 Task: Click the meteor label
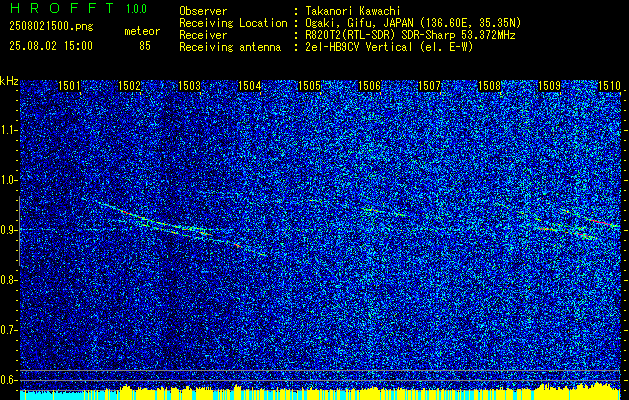click(142, 31)
